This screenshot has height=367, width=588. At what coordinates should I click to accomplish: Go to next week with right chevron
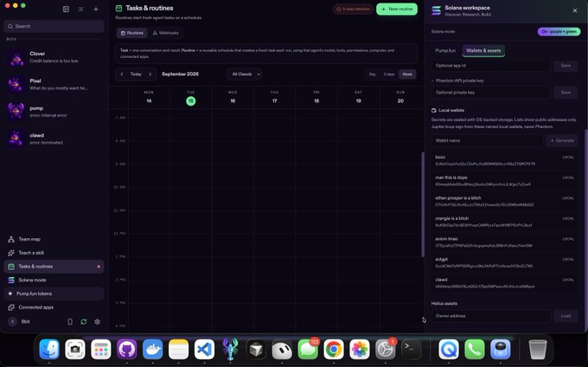150,74
